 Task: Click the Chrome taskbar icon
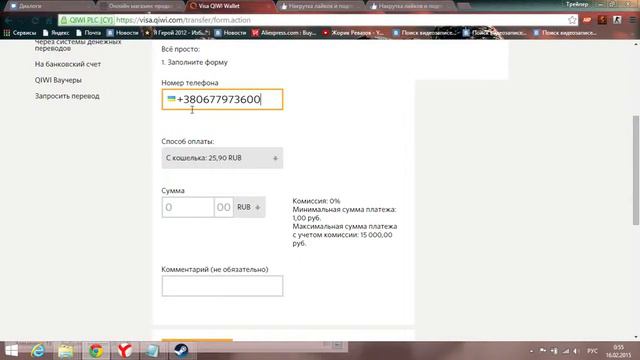(96, 351)
